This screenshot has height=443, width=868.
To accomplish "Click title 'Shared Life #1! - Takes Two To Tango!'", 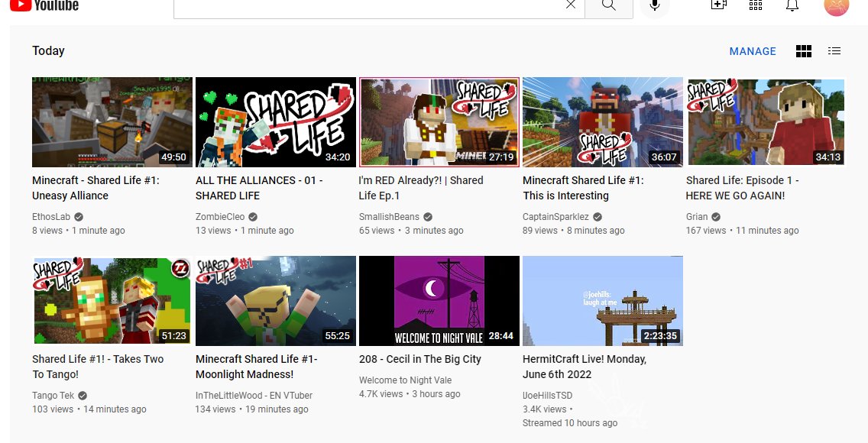I will point(98,367).
